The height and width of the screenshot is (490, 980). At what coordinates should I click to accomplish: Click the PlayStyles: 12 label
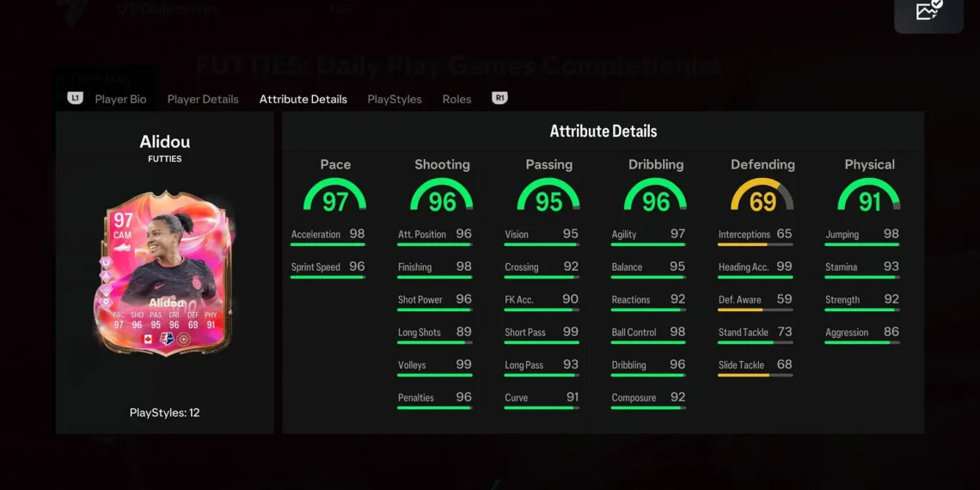point(164,413)
